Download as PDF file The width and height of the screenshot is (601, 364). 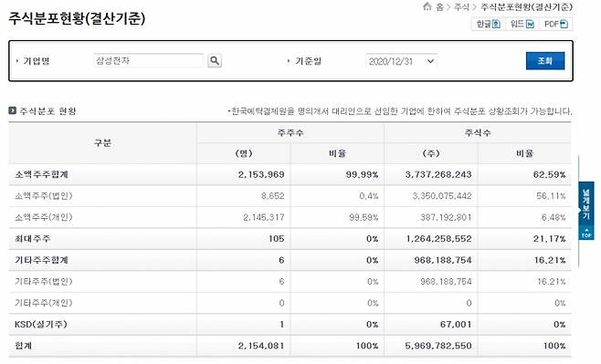(x=555, y=24)
